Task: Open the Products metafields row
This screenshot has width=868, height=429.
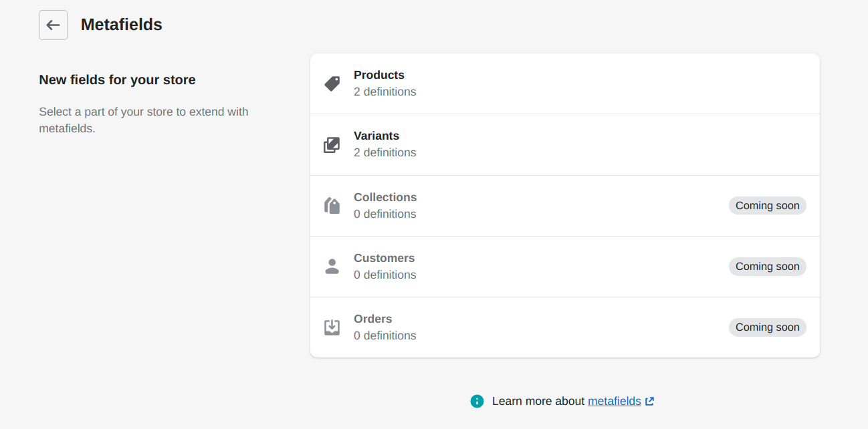Action: pos(564,84)
